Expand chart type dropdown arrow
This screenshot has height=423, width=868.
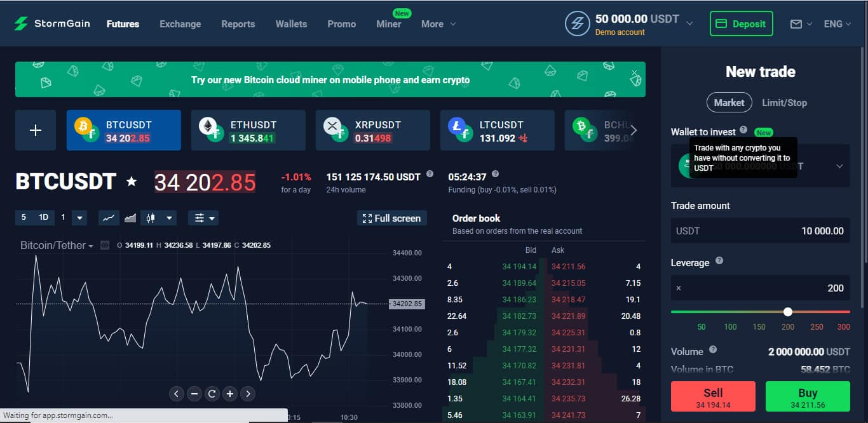pos(169,218)
